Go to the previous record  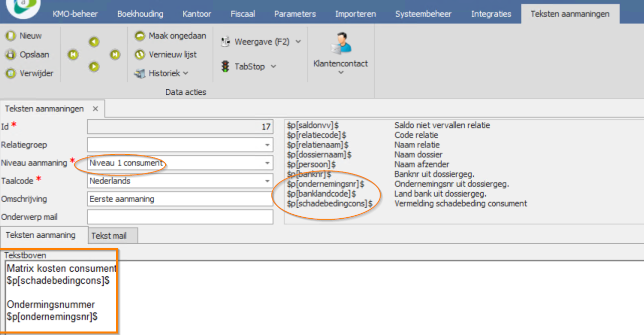coord(94,42)
